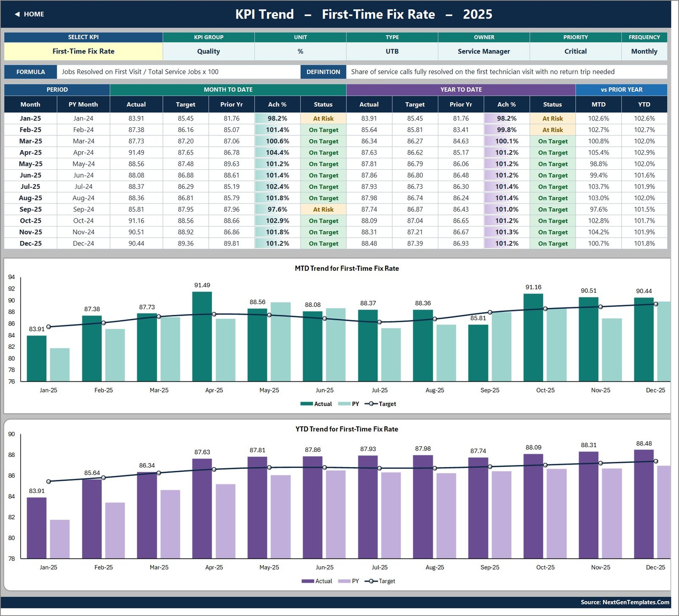
Task: Select the Apr-25 month row label
Action: [31, 152]
